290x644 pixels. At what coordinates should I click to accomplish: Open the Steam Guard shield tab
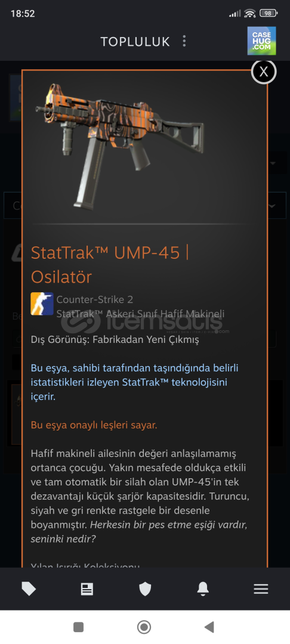coord(145,589)
